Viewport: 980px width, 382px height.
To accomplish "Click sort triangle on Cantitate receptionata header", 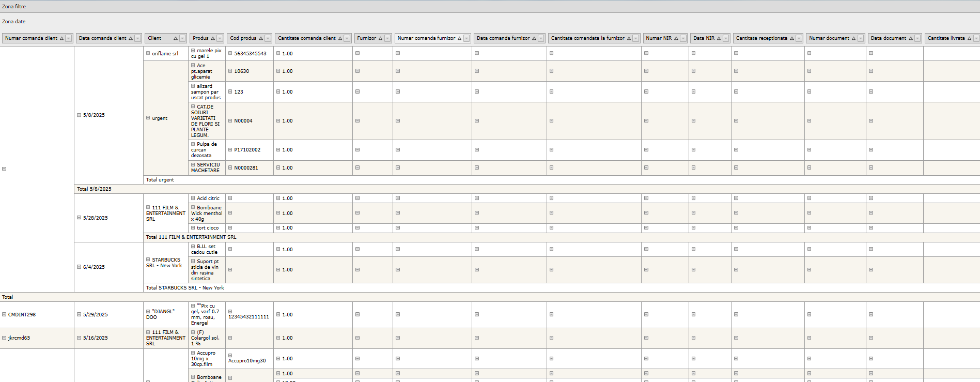I will click(x=792, y=38).
